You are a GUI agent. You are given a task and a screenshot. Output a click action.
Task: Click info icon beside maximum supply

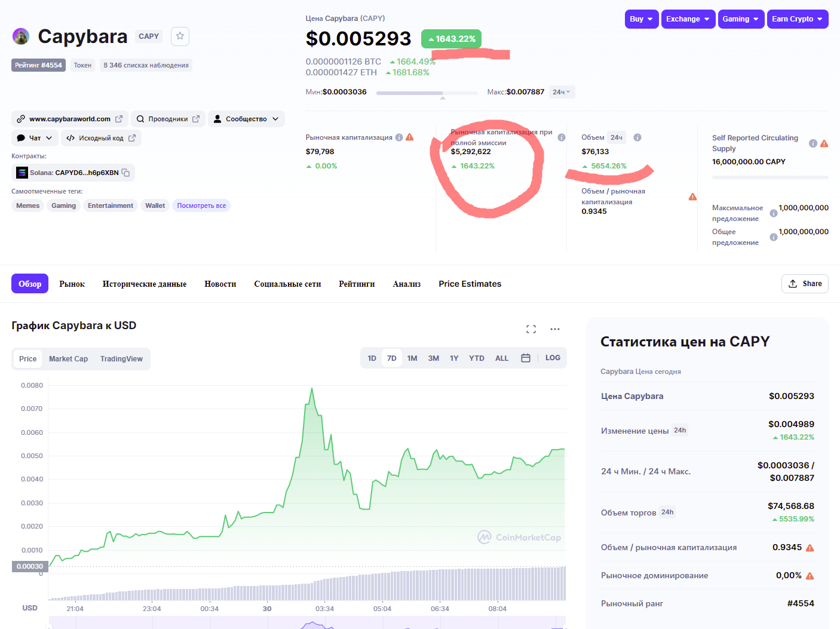coord(774,213)
